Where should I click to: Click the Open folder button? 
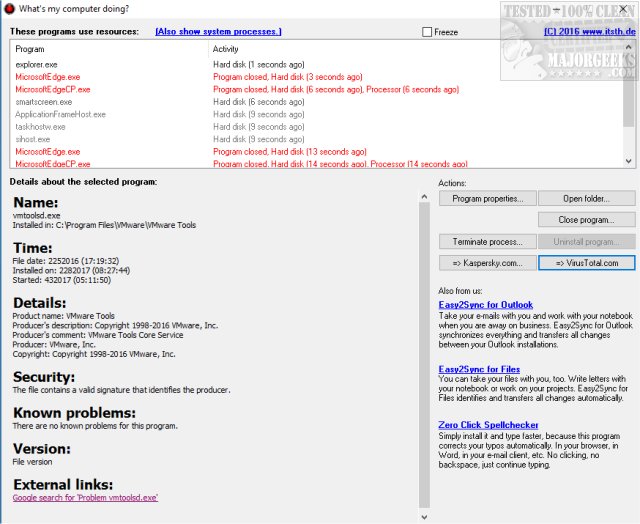click(x=587, y=199)
